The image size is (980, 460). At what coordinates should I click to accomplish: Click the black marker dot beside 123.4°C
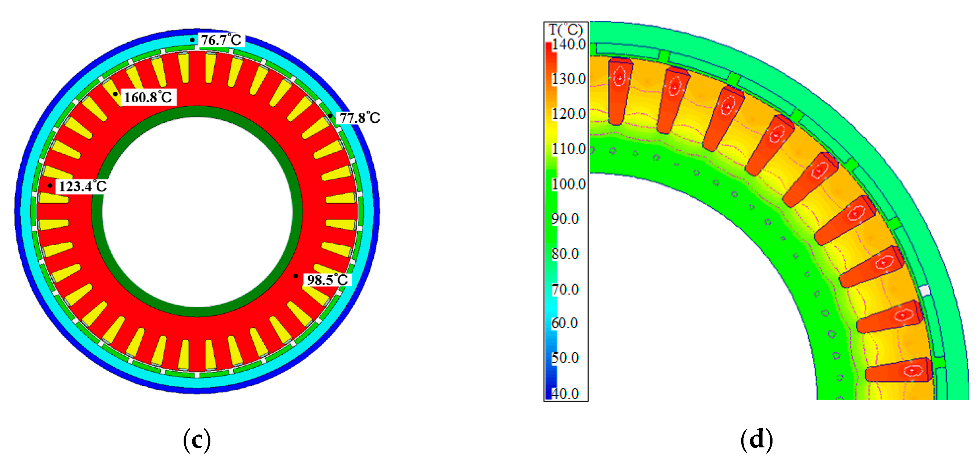click(50, 186)
